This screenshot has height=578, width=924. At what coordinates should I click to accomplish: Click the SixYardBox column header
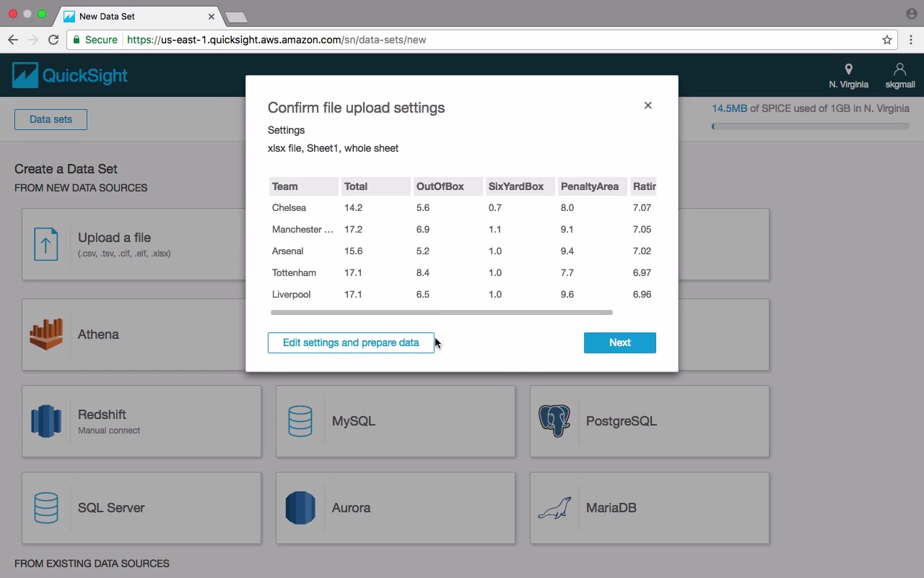520,186
